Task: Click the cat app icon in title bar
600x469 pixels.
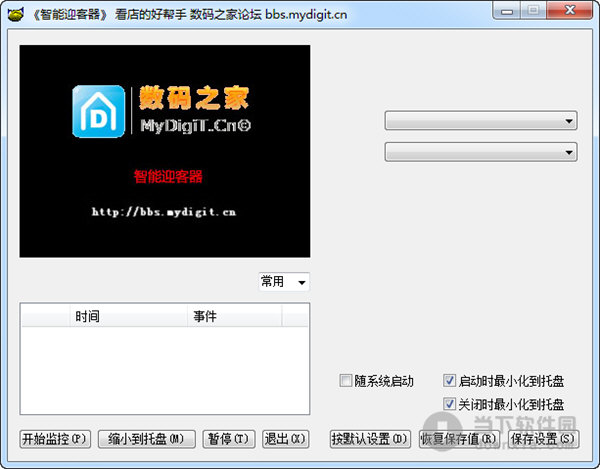Action: coord(15,14)
